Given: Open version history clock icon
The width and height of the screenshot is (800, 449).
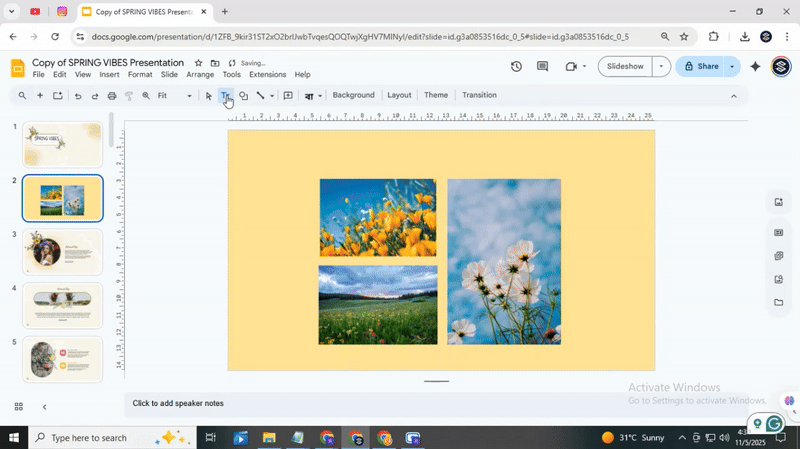Looking at the screenshot, I should pyautogui.click(x=516, y=67).
